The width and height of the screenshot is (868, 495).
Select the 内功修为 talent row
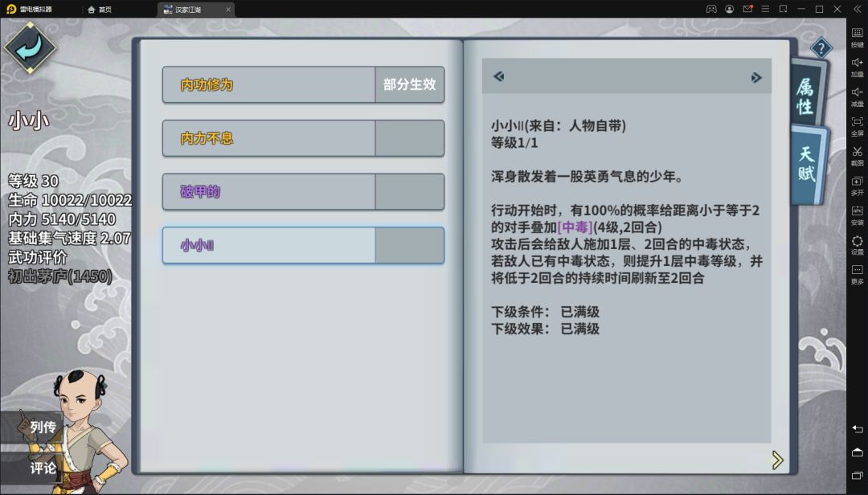[303, 84]
